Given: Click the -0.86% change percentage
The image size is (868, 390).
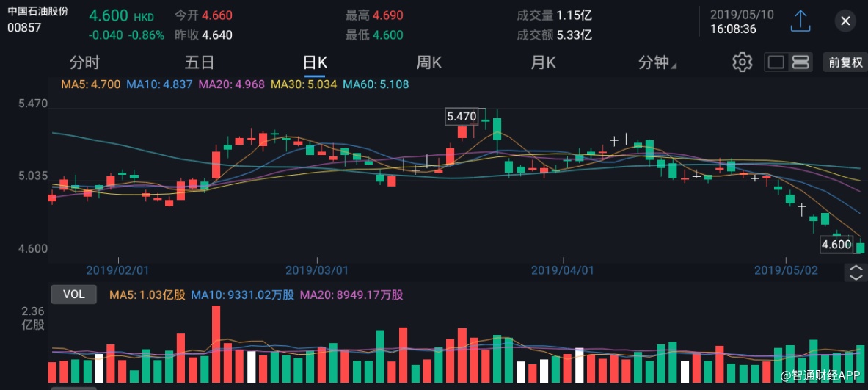Looking at the screenshot, I should coord(146,35).
